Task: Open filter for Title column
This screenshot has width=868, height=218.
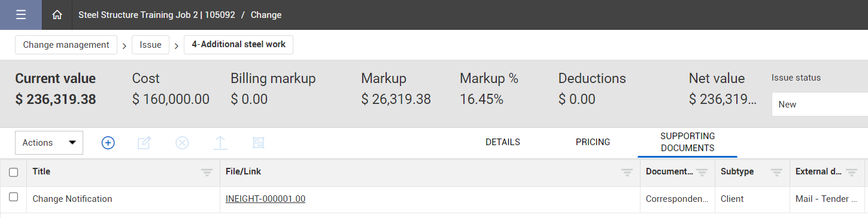Action: point(207,172)
